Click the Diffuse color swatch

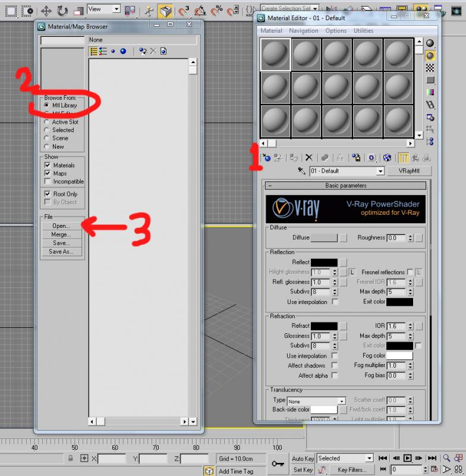(324, 237)
